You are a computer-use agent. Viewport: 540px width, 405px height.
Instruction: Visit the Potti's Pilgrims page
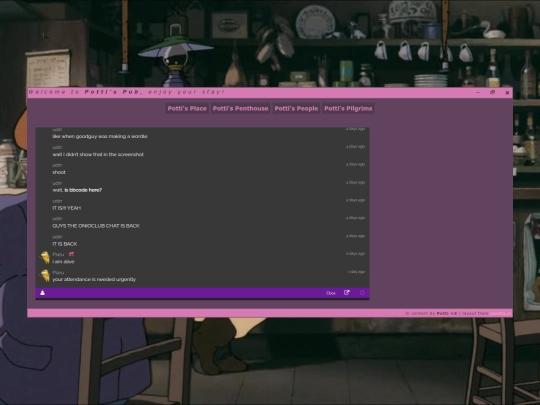pyautogui.click(x=348, y=108)
